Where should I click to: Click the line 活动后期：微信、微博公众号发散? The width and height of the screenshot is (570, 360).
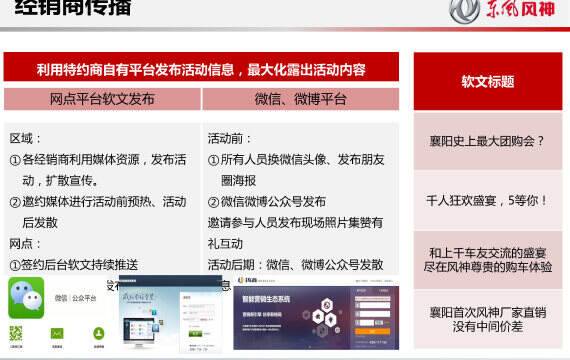point(296,265)
